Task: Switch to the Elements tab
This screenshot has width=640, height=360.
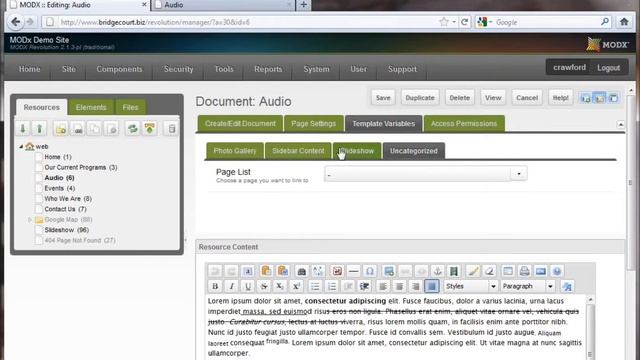Action: pos(91,107)
